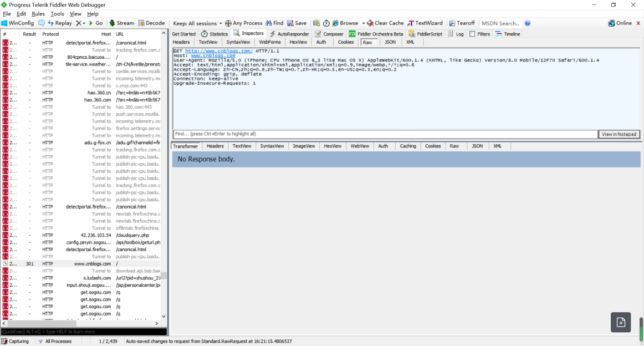Click the QuickExec command box
This screenshot has height=346, width=644.
(84, 332)
